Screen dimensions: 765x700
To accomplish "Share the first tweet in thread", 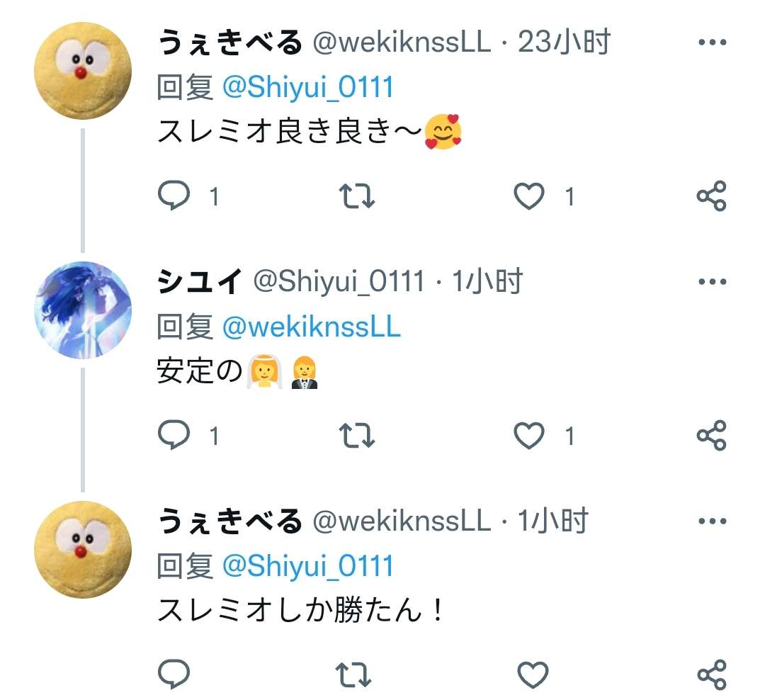I will coord(712,196).
